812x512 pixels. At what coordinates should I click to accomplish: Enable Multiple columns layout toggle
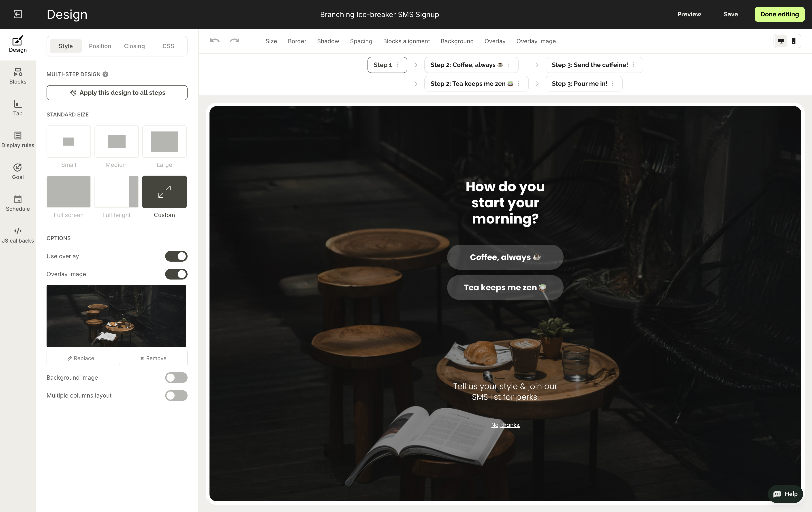point(176,396)
